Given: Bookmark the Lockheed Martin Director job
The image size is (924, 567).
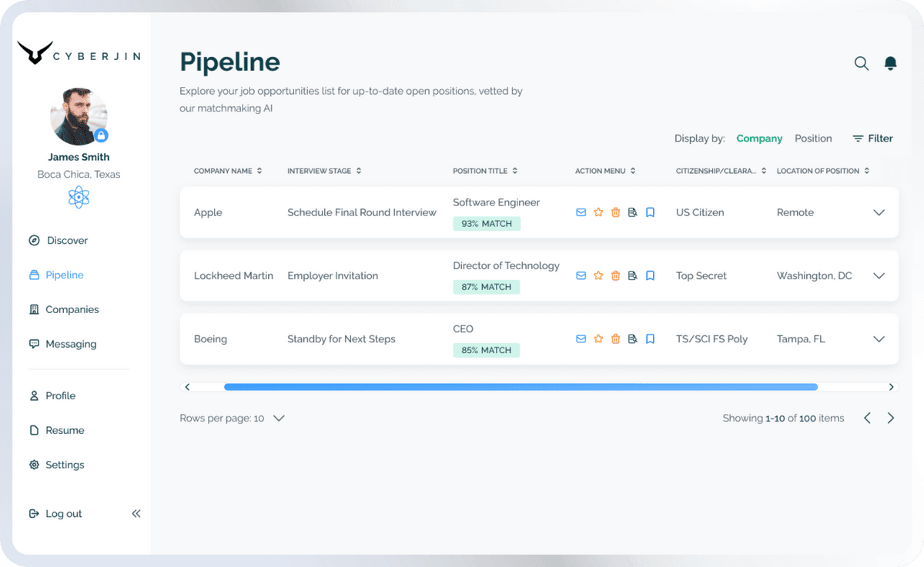Looking at the screenshot, I should [x=650, y=275].
